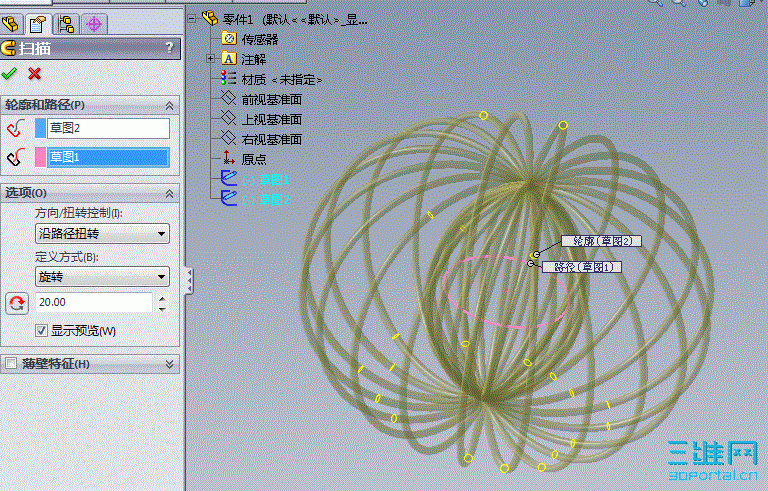Click the 材质 <未指定> tree label
This screenshot has width=768, height=491.
click(x=282, y=79)
